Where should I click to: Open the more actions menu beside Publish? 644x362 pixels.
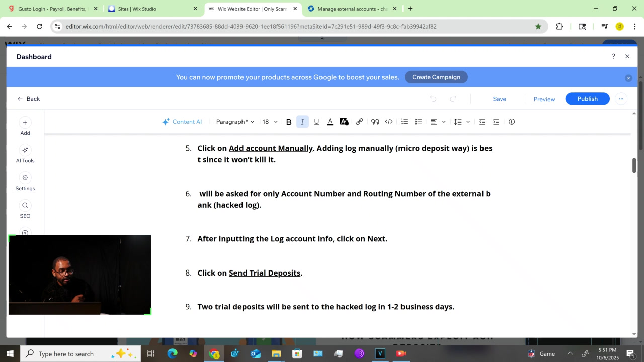(x=621, y=99)
